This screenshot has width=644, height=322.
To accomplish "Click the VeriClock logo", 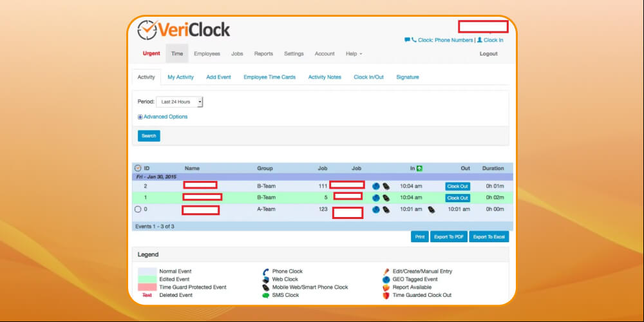I will 184,30.
